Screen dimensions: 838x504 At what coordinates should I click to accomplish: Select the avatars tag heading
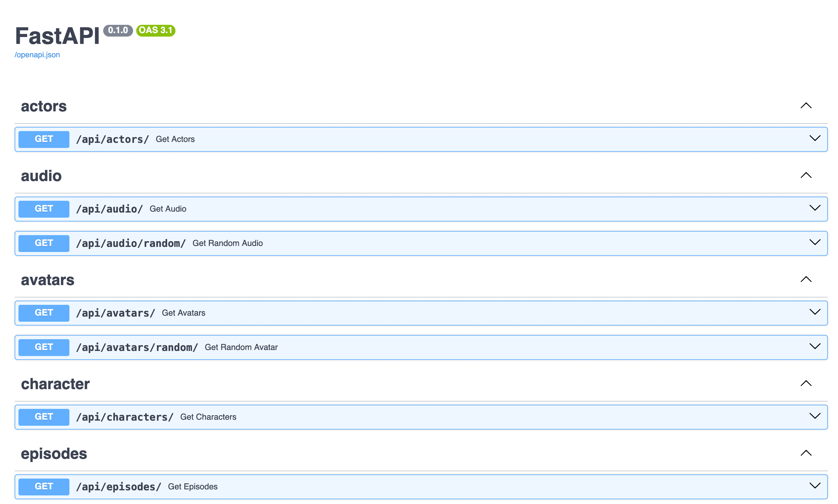47,280
